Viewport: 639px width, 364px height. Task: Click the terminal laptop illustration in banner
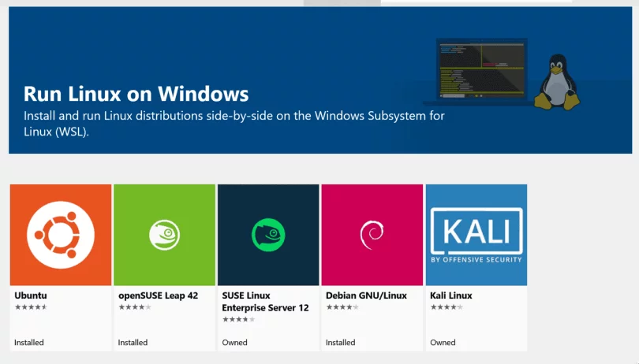(x=482, y=72)
